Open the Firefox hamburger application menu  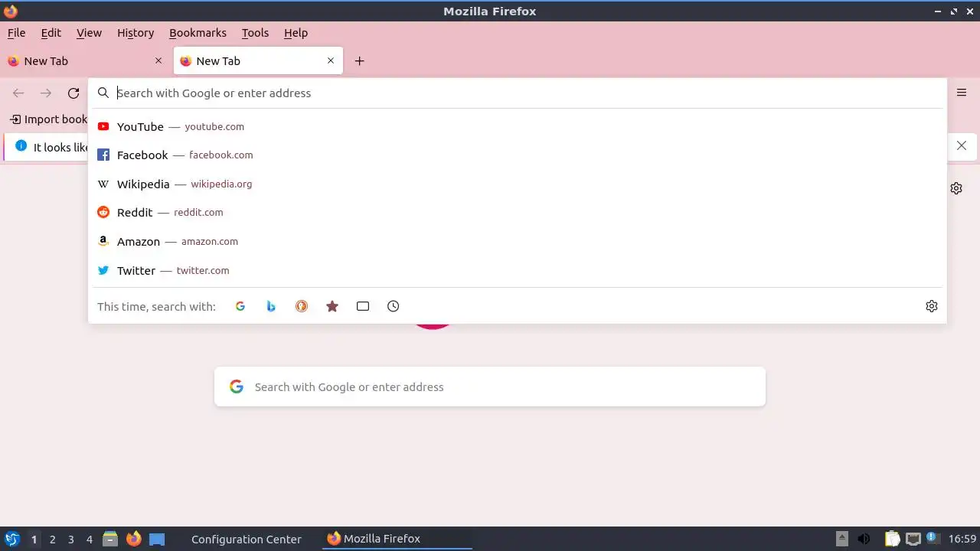click(962, 93)
